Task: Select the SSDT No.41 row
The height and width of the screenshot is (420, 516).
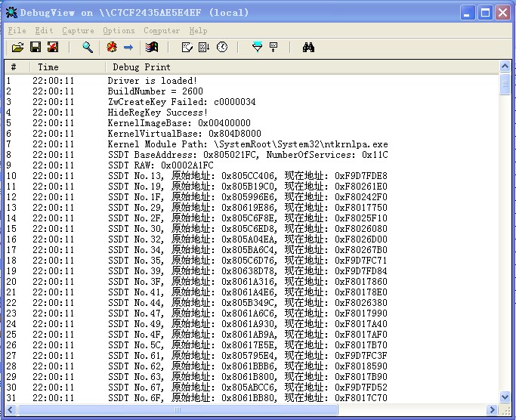Action: tap(252, 292)
